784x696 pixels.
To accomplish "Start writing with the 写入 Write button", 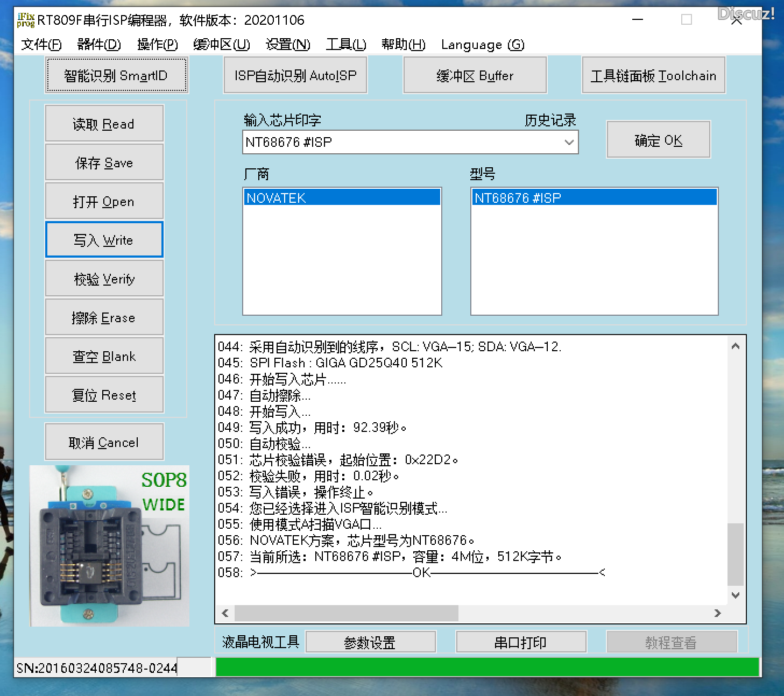I will pyautogui.click(x=104, y=239).
